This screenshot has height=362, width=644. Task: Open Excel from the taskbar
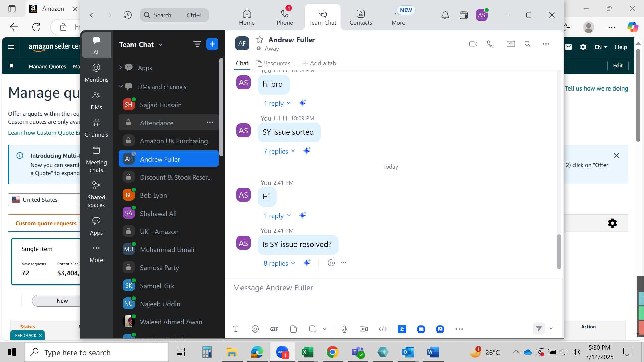[x=307, y=352]
